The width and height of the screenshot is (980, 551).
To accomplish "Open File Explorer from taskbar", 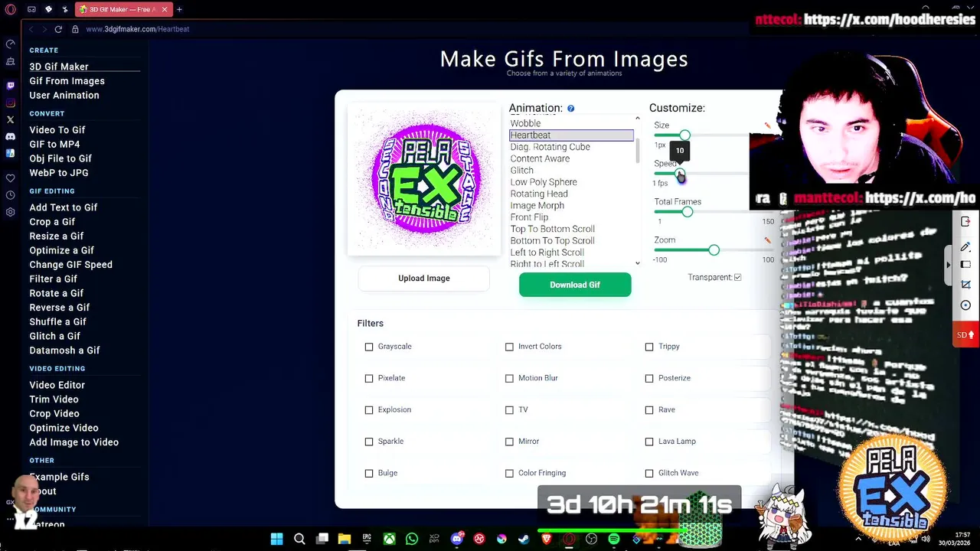I will (345, 539).
